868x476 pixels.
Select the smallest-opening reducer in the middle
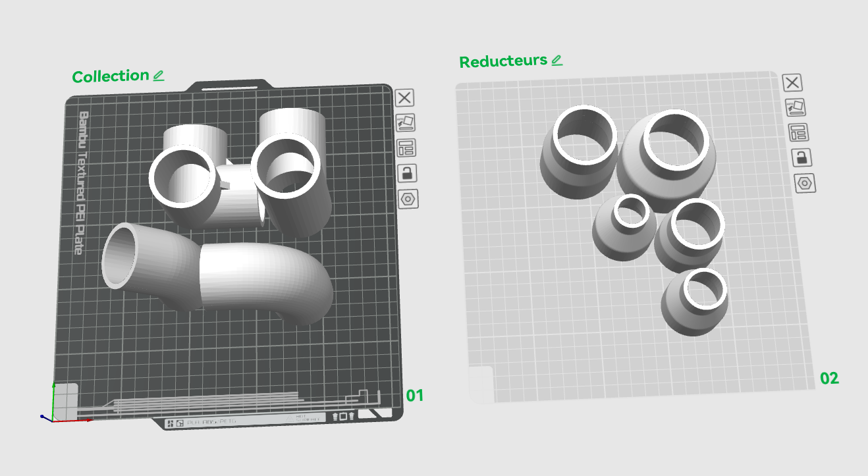point(625,227)
